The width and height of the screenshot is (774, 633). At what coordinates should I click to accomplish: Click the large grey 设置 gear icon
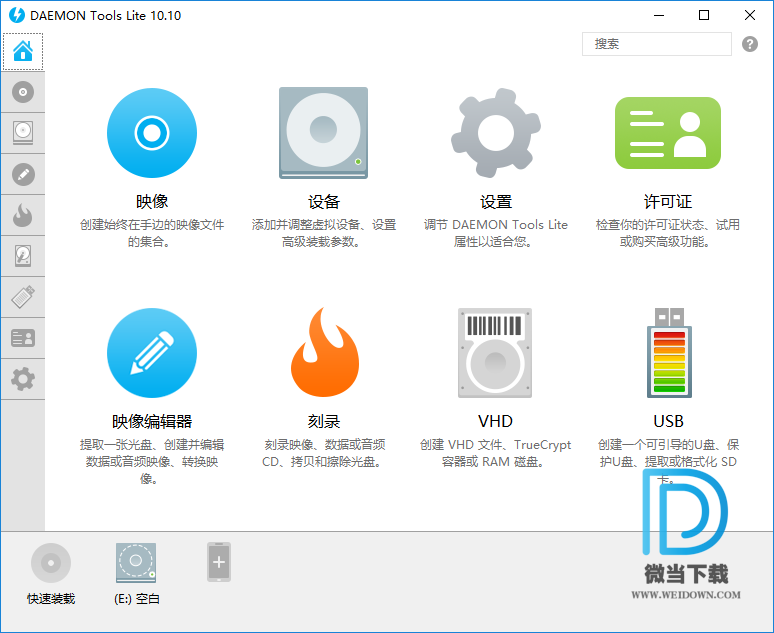496,133
